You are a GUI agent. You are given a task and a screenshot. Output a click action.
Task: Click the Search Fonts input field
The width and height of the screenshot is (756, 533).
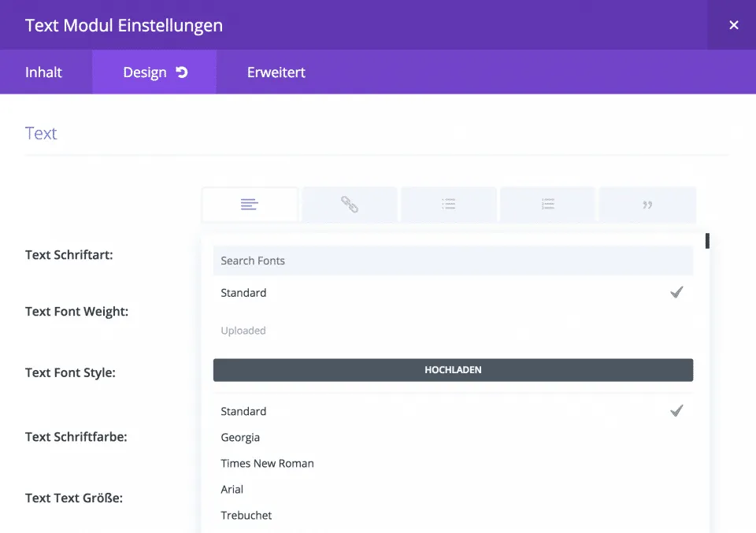click(x=453, y=261)
